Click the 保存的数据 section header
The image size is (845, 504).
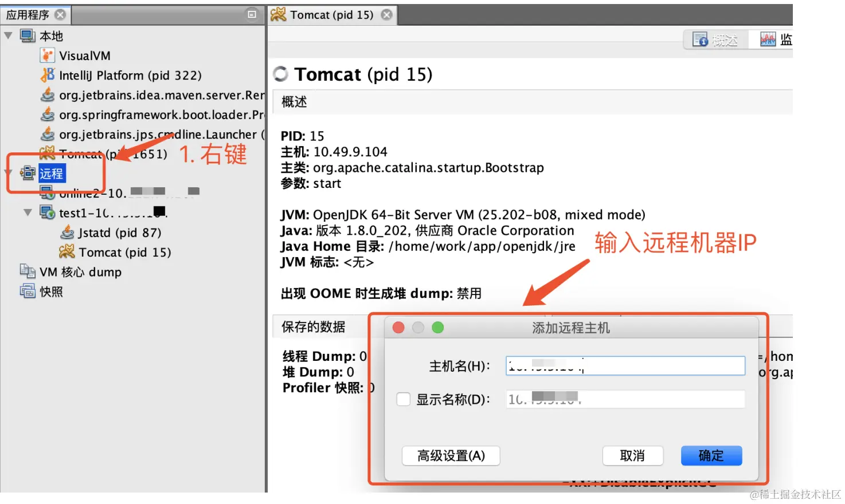[x=314, y=327]
